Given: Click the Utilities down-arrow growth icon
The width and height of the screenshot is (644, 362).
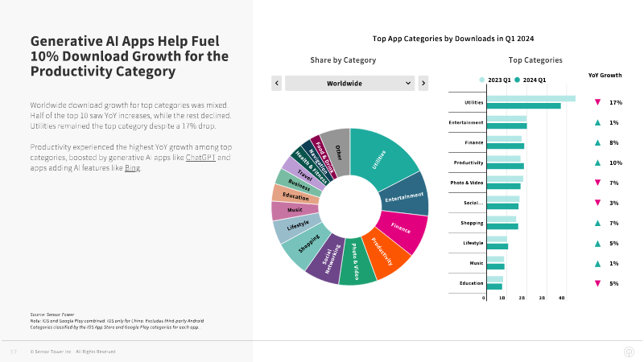Looking at the screenshot, I should [597, 102].
